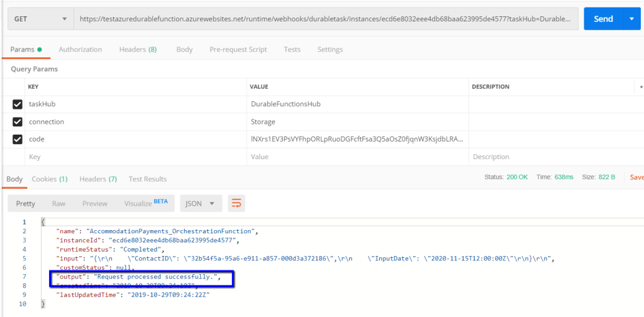Select the request Body tab
Image resolution: width=644 pixels, height=317 pixels.
coord(184,49)
